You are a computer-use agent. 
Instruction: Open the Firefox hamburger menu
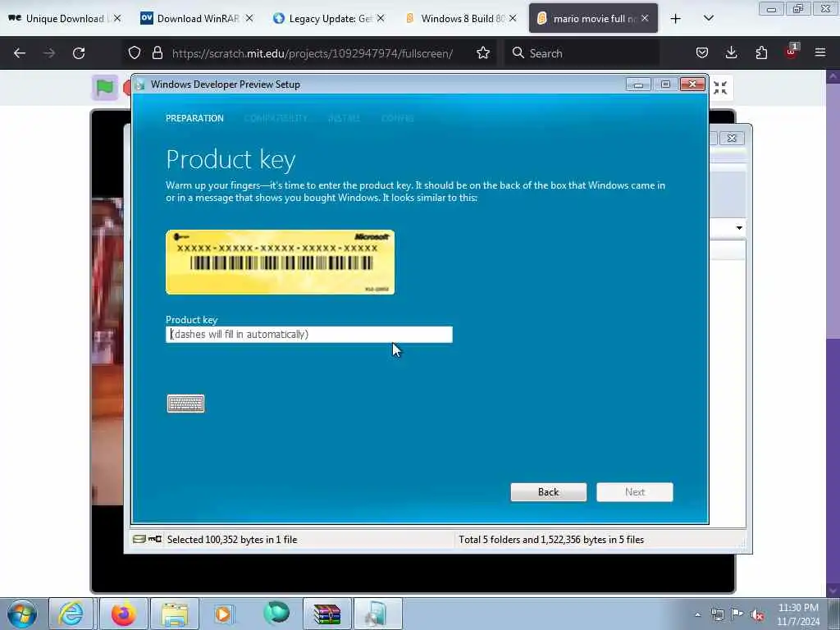point(820,53)
